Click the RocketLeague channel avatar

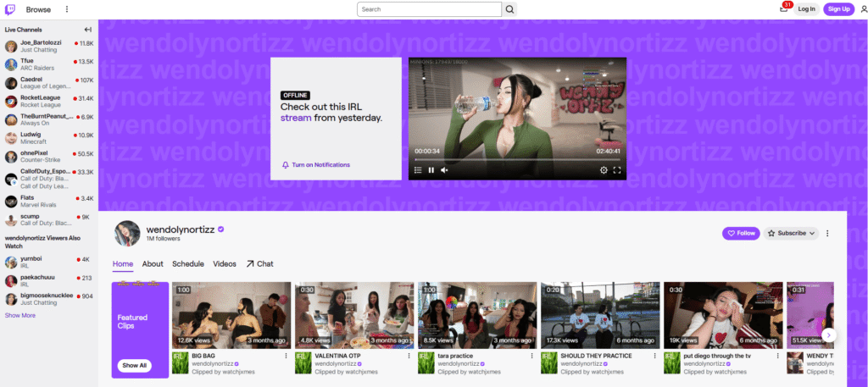10,102
